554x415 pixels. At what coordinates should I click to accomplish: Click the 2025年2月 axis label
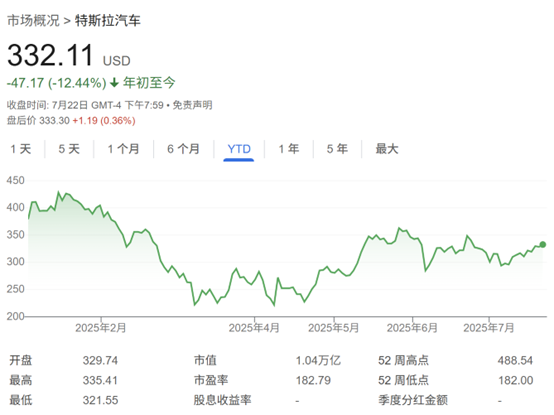100,328
